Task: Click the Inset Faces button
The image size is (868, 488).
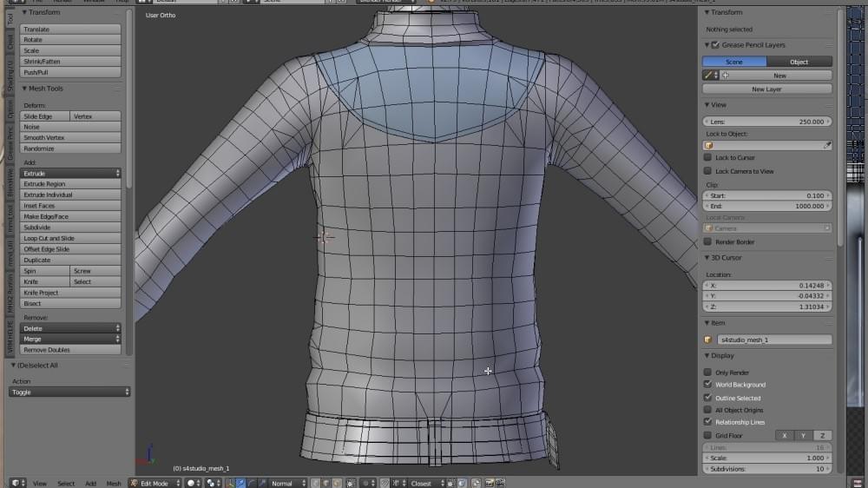Action: [x=70, y=206]
